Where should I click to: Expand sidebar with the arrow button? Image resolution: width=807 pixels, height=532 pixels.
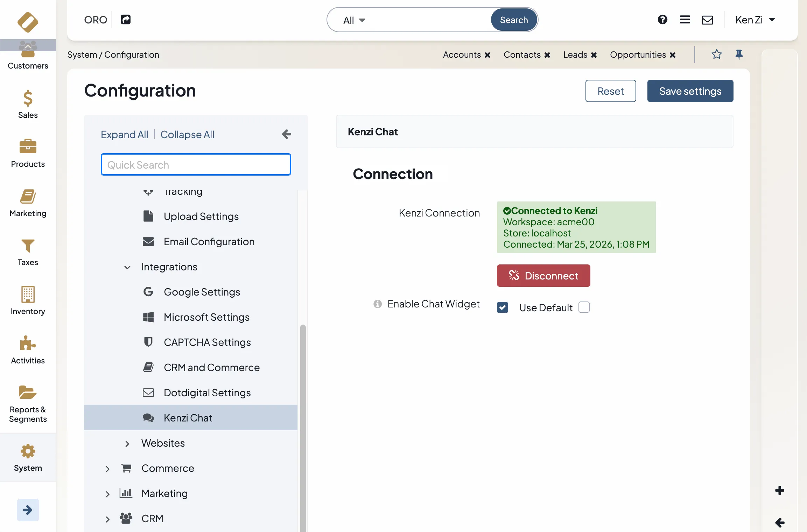[28, 510]
